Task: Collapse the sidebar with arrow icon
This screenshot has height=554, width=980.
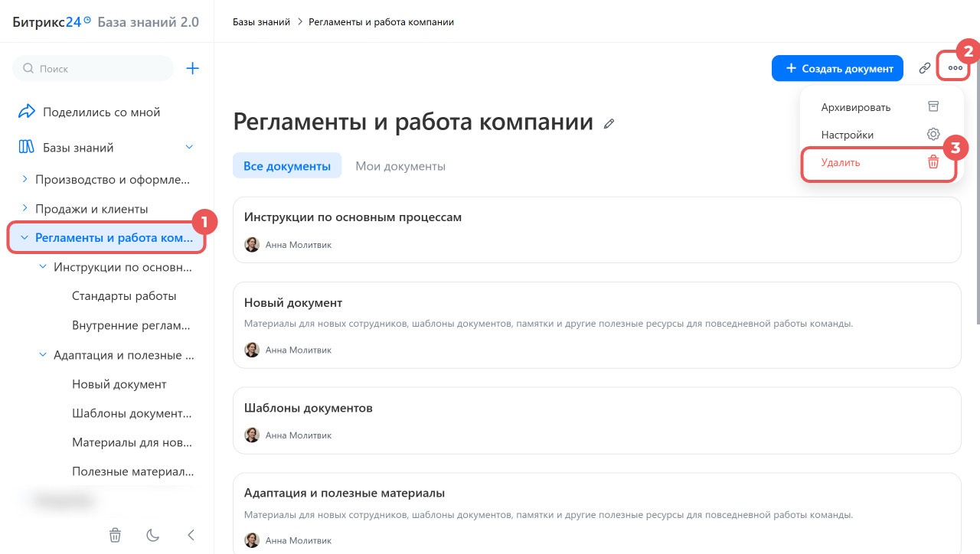Action: (x=191, y=535)
